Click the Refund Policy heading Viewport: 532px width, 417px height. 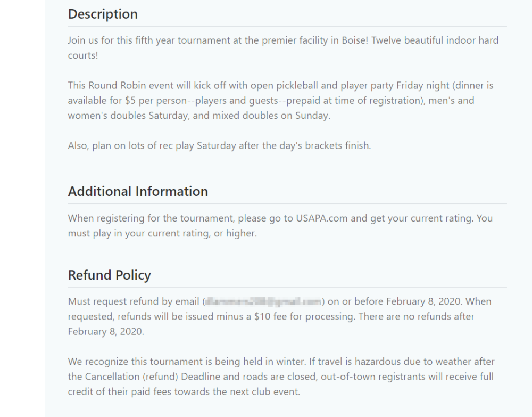tap(109, 275)
